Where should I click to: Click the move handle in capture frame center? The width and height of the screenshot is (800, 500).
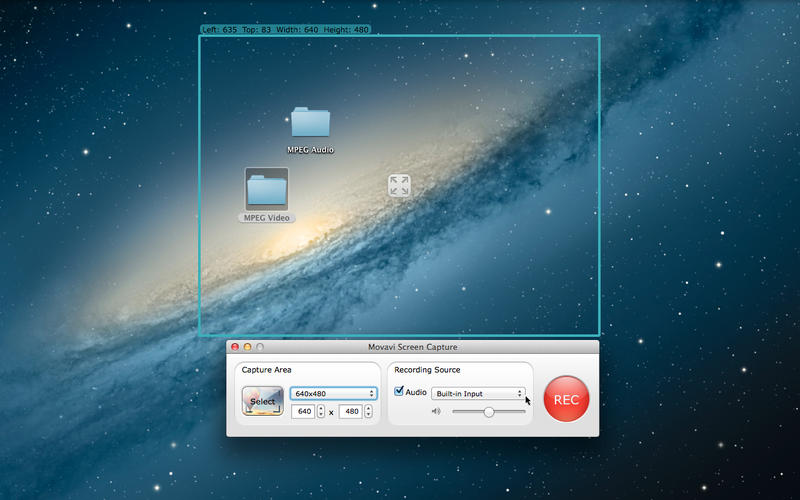pos(399,185)
